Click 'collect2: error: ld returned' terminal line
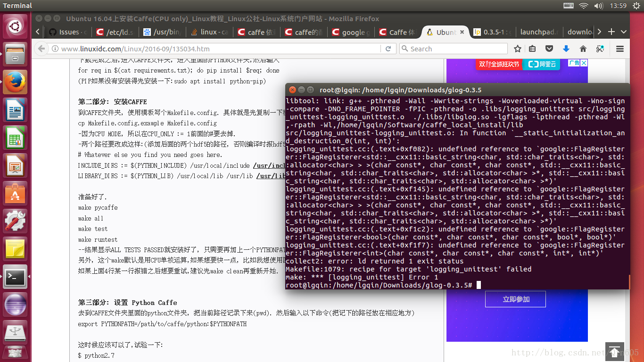The width and height of the screenshot is (644, 362). click(x=375, y=261)
